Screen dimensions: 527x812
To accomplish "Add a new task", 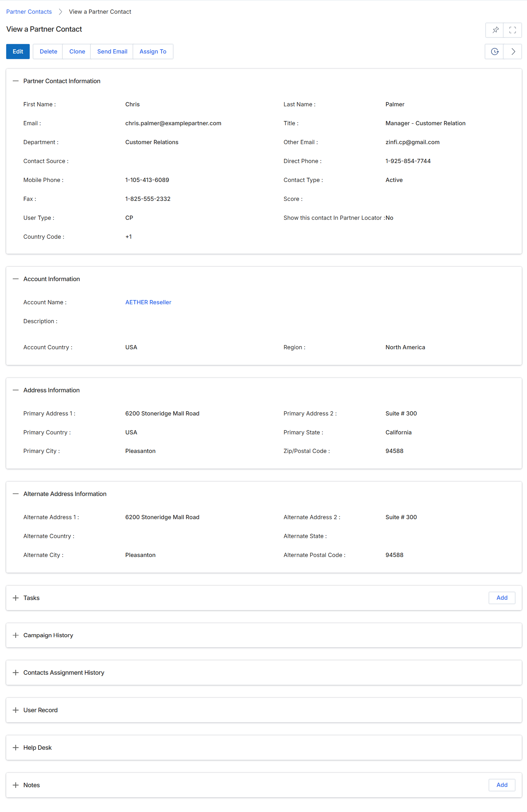I will click(x=502, y=598).
